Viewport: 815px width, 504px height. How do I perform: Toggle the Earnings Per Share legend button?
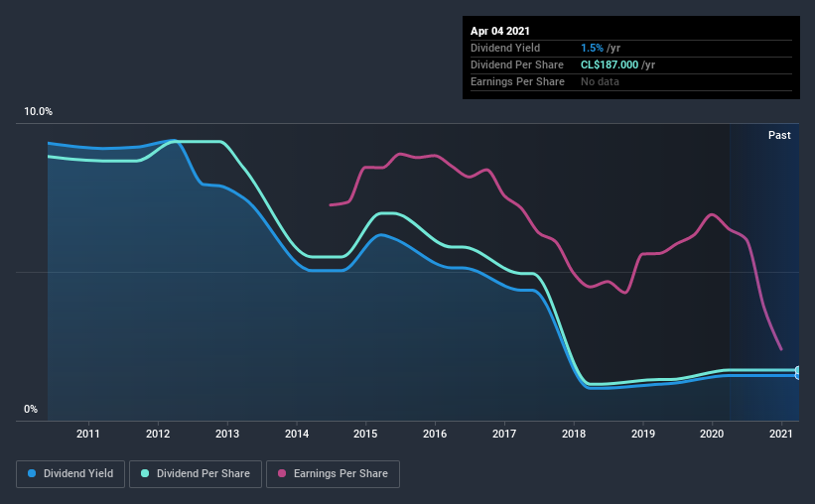[333, 474]
